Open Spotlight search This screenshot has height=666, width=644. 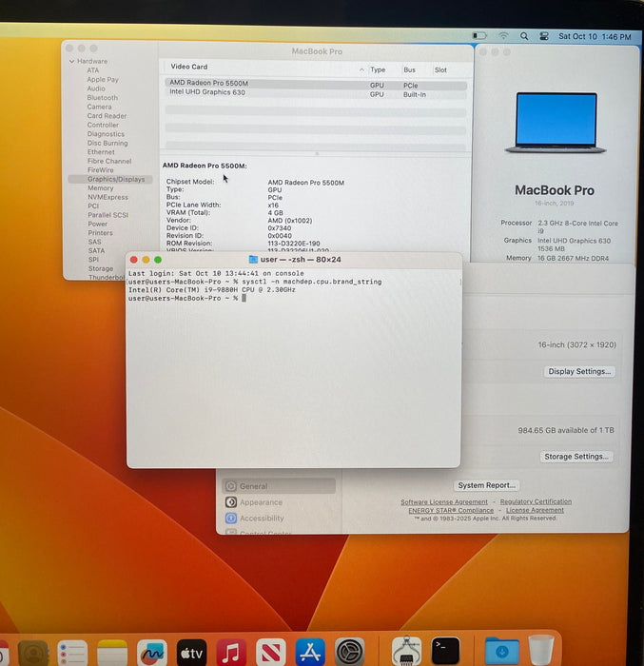point(524,36)
